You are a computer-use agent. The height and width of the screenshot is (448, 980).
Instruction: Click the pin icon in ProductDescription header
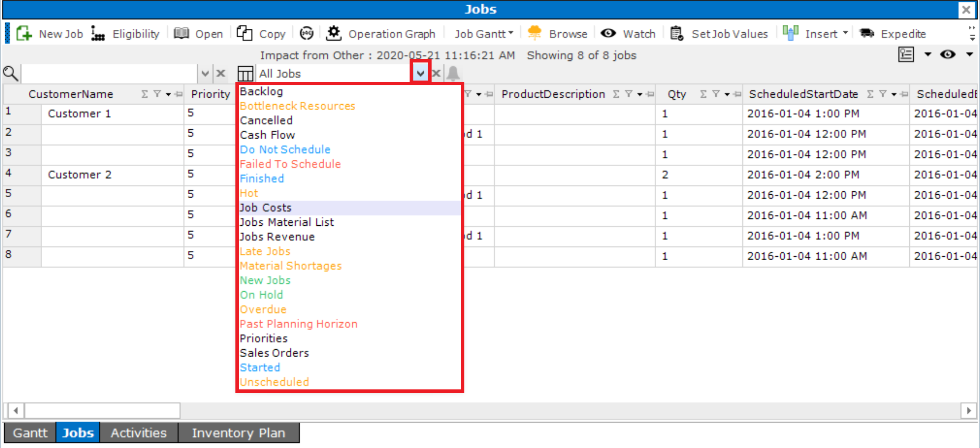pos(651,94)
